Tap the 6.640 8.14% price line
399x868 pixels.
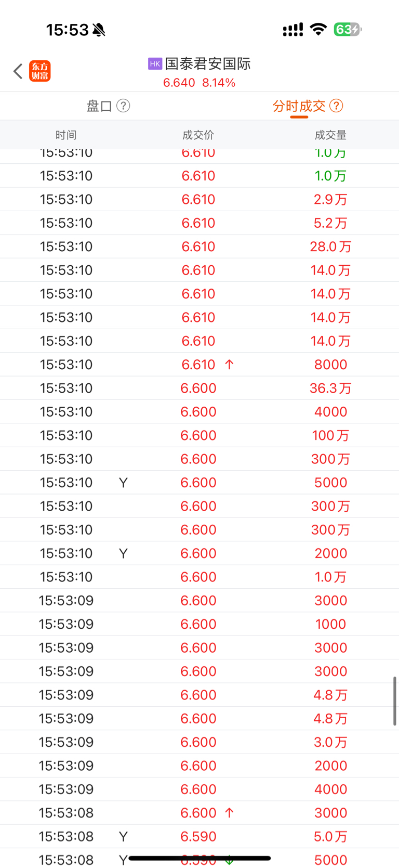[199, 83]
